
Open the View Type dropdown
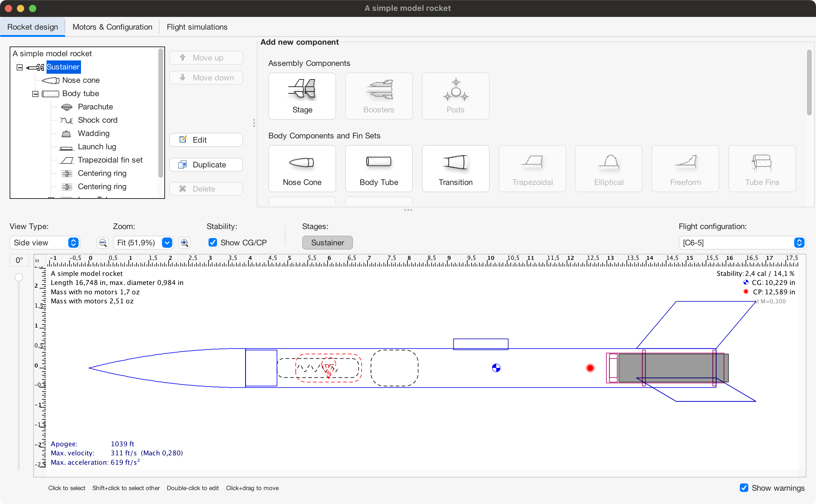(x=45, y=243)
